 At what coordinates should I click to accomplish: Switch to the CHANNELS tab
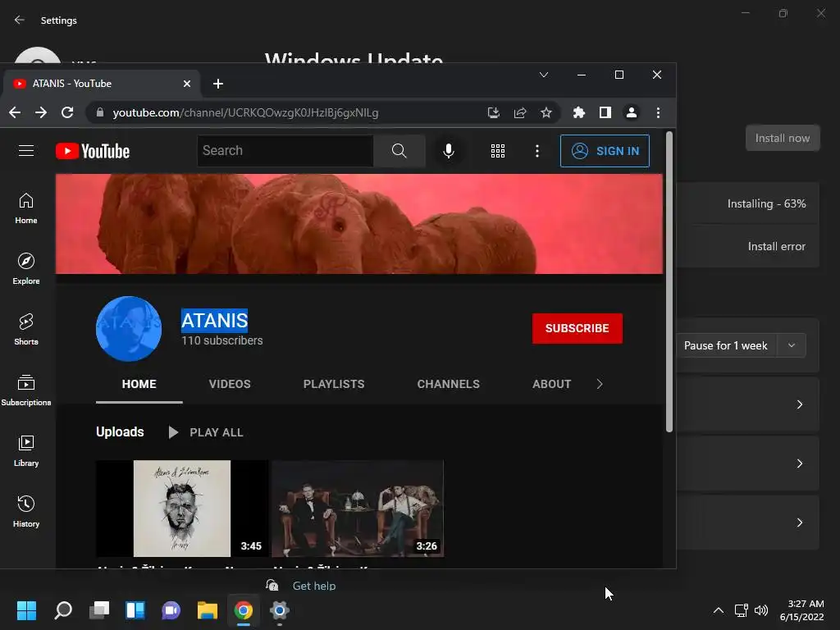[x=449, y=384]
